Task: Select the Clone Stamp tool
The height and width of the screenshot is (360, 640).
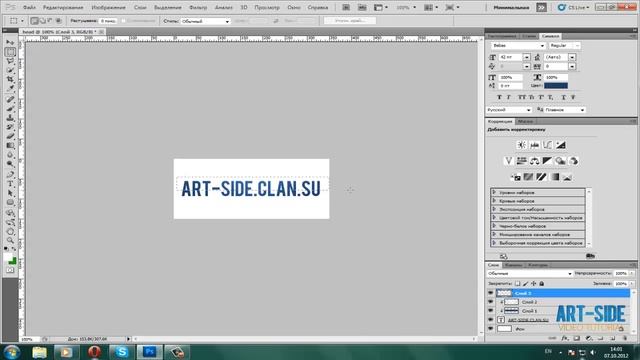Action: pos(10,118)
